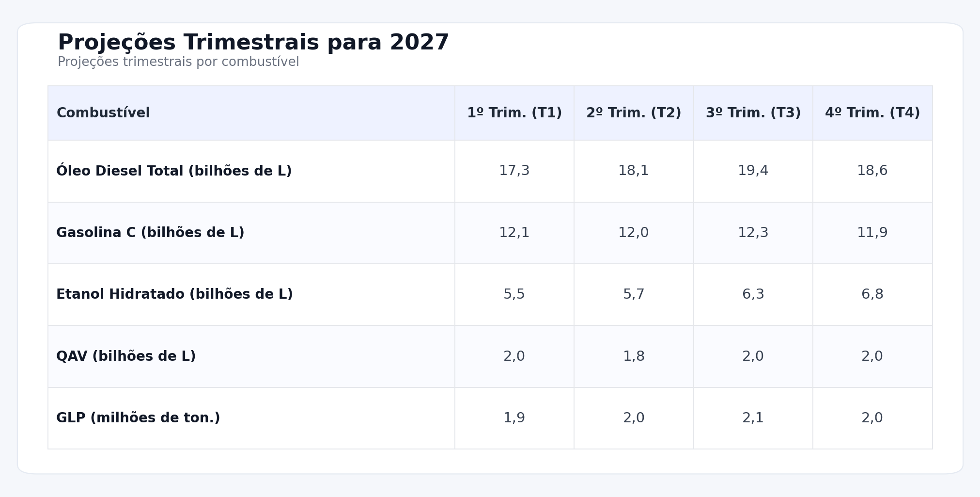980x497 pixels.
Task: Click the Projeções Trimestrais para 2027 title
Action: [253, 43]
